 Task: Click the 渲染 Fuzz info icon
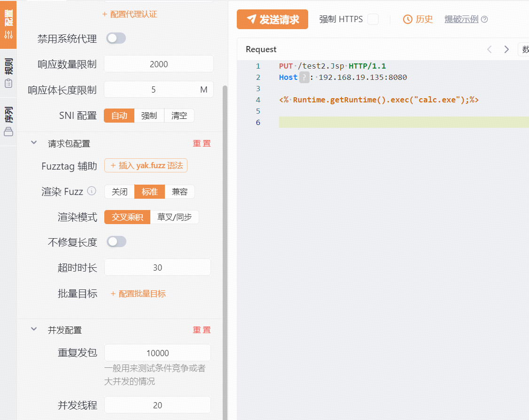(x=92, y=191)
